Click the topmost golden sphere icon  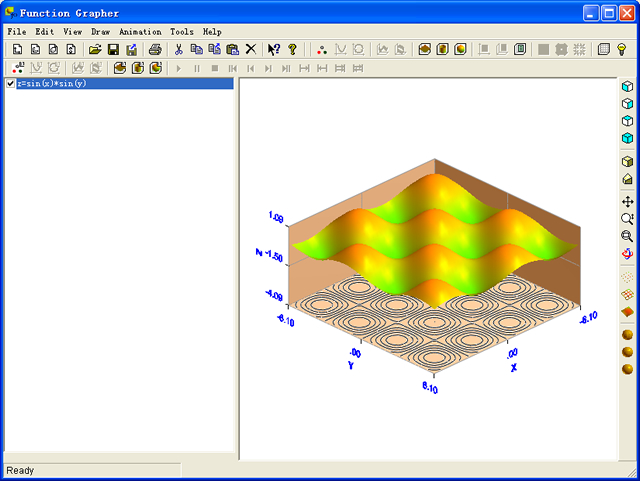(x=627, y=335)
